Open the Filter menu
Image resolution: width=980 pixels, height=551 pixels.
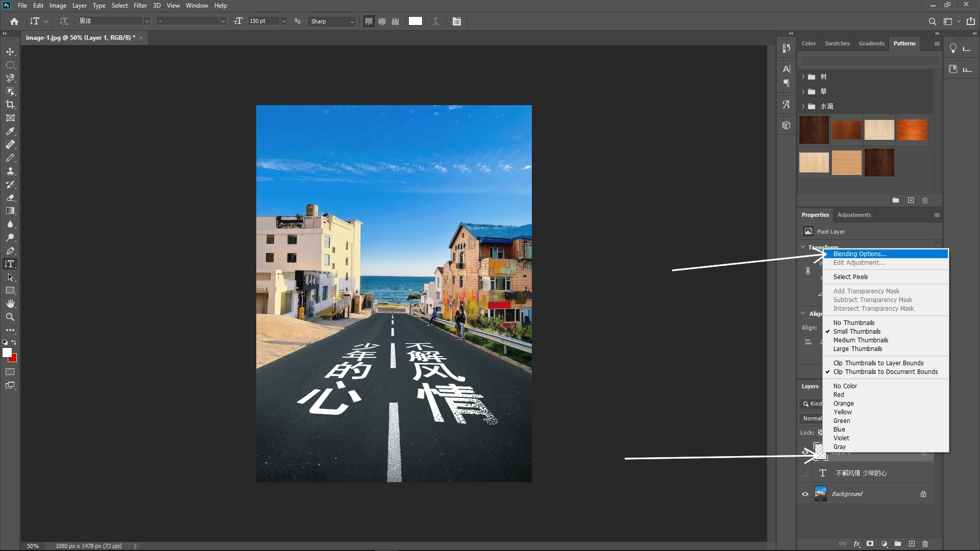coord(140,5)
